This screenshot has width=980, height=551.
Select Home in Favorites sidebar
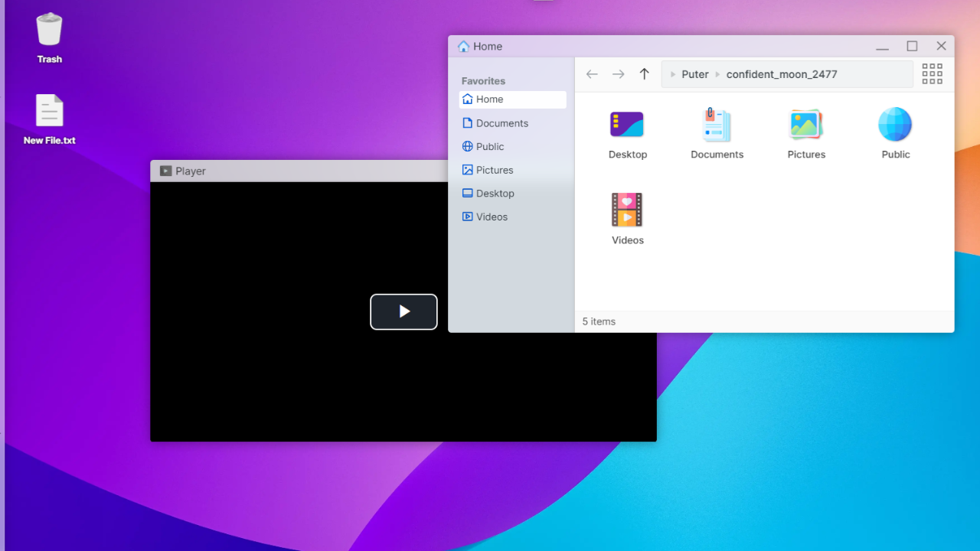489,99
